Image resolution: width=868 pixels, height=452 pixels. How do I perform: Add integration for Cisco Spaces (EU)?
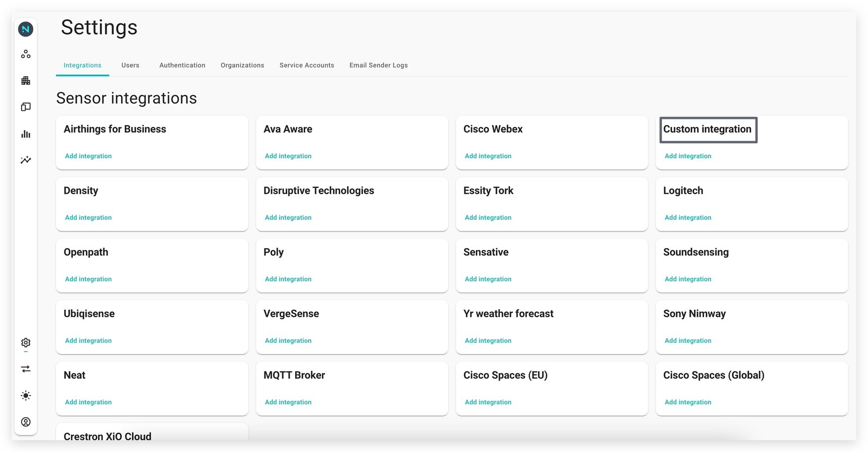pos(488,402)
